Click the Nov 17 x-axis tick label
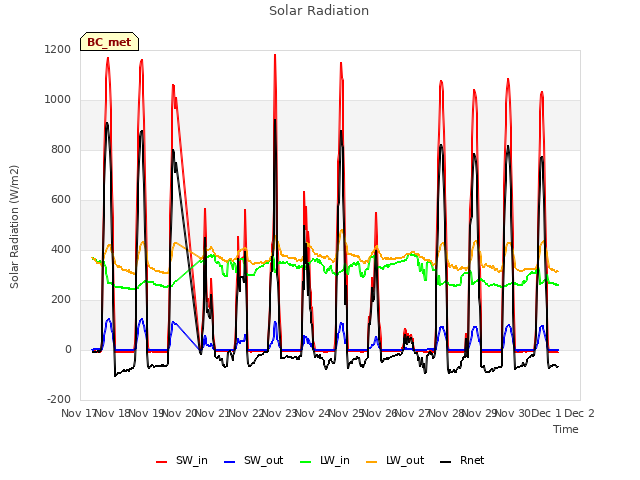The height and width of the screenshot is (480, 640). pos(78,413)
